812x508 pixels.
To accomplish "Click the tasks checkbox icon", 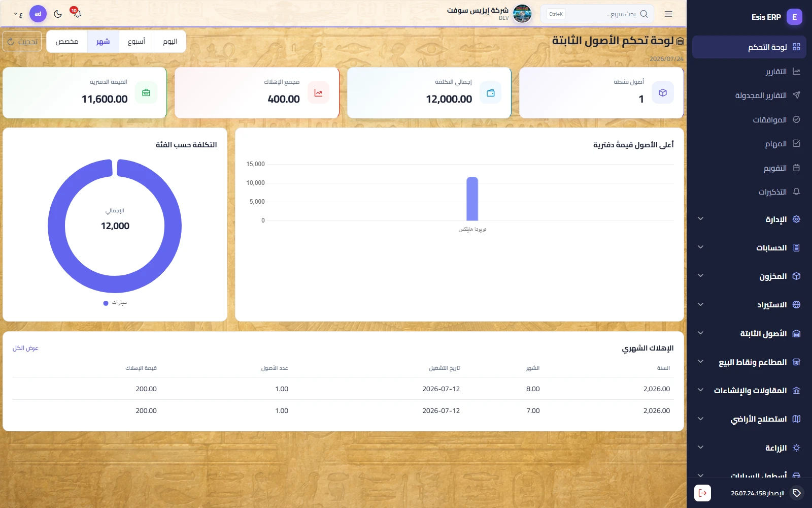I will point(796,143).
